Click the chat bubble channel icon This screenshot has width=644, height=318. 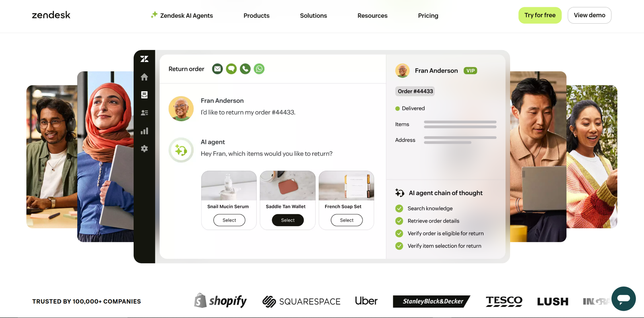tap(231, 69)
